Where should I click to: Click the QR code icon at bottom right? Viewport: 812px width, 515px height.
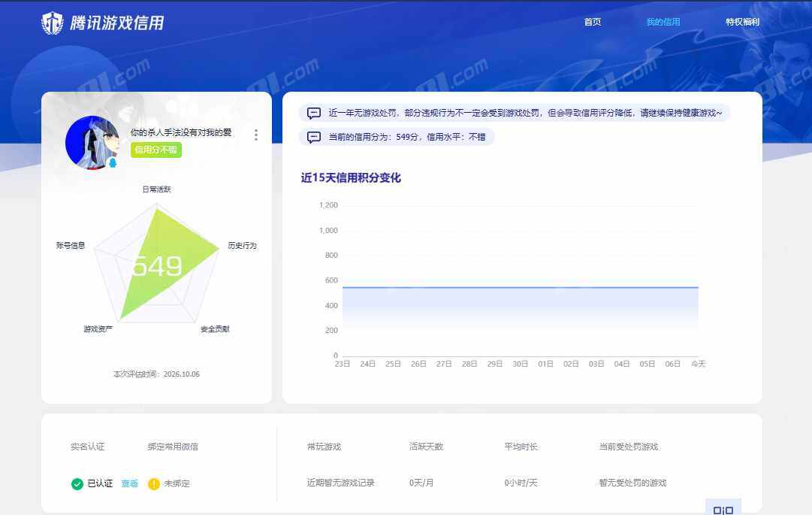pyautogui.click(x=723, y=509)
